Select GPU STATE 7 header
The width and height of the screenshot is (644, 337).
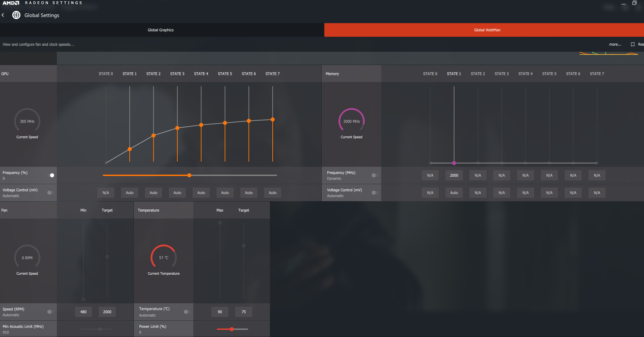(x=273, y=74)
